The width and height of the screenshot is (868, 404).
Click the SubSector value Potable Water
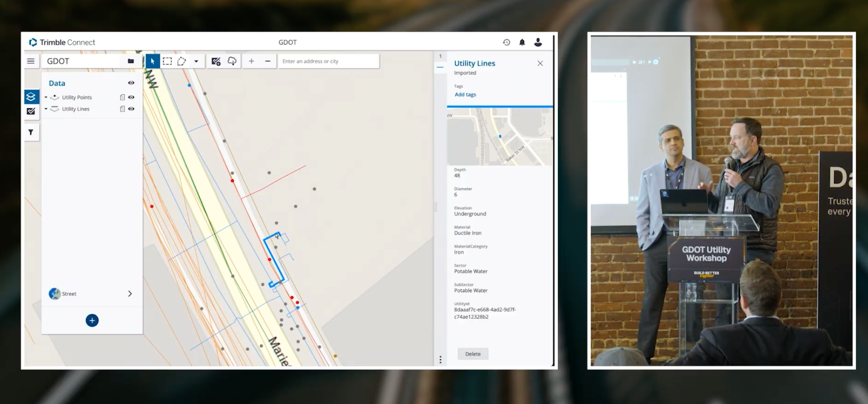[471, 290]
